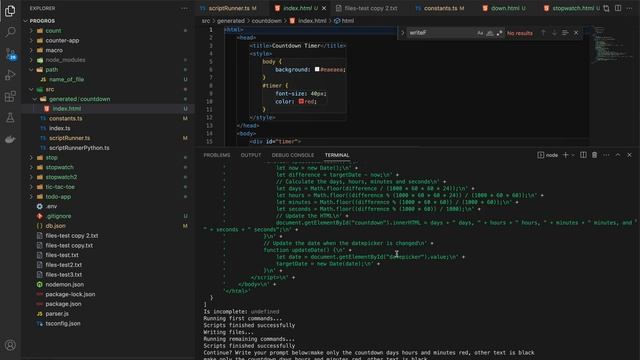Toggle Use Regular Expression in find widget
Image resolution: width=640 pixels, height=360 pixels.
pyautogui.click(x=500, y=33)
